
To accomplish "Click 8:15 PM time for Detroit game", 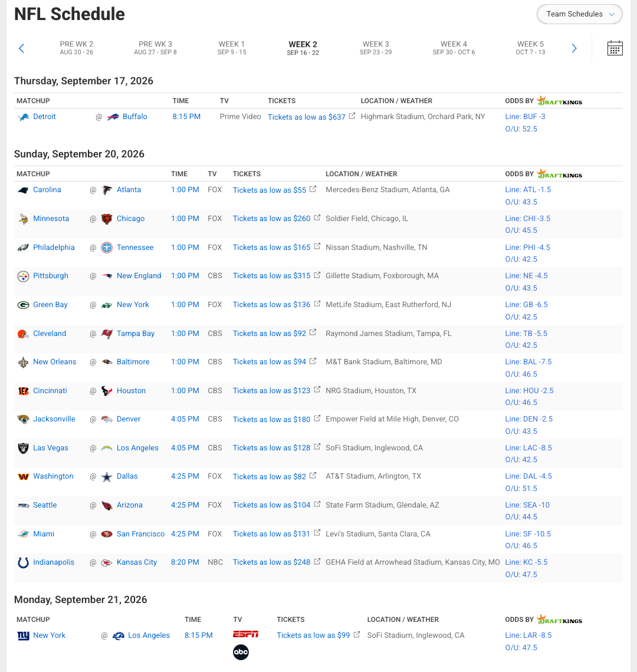I will (x=186, y=117).
